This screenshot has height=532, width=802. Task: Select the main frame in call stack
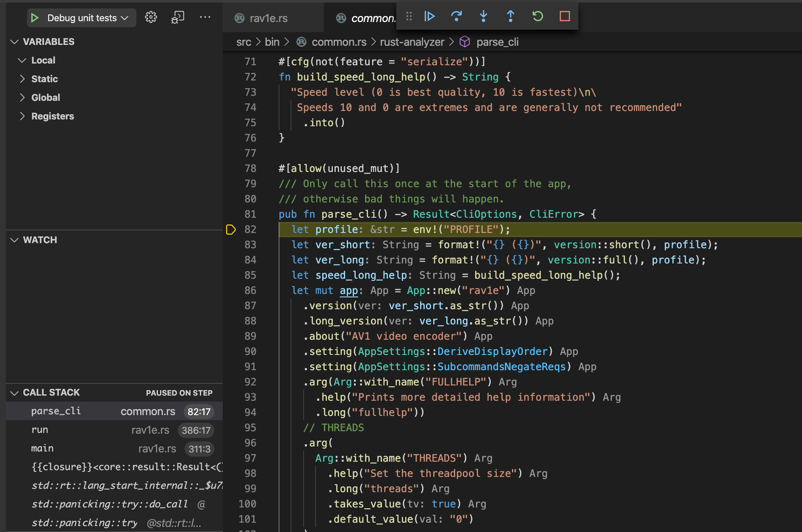[114, 449]
